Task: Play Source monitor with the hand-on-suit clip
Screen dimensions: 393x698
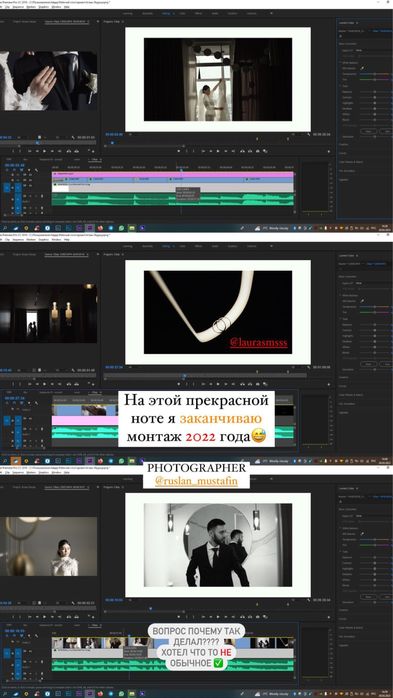Action: [x=44, y=151]
